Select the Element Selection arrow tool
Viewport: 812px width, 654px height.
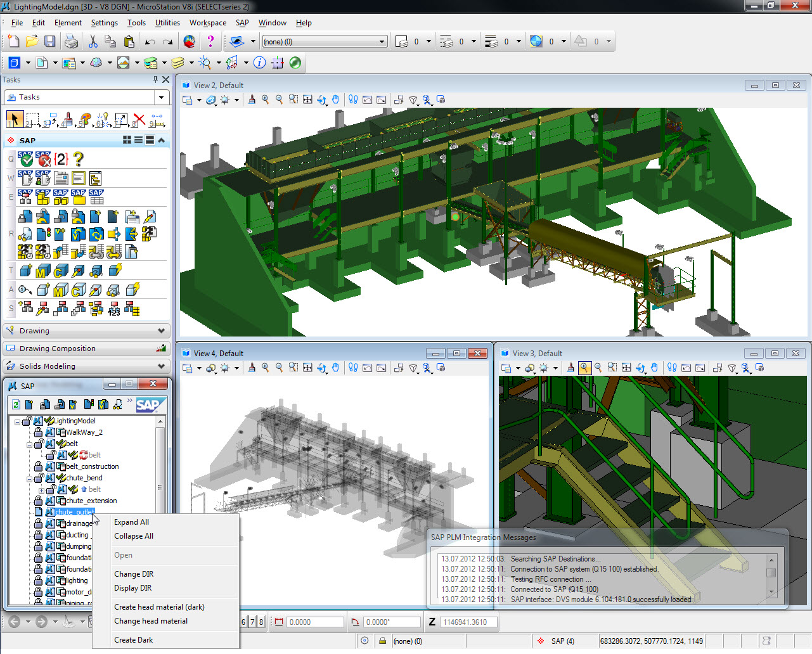(15, 119)
